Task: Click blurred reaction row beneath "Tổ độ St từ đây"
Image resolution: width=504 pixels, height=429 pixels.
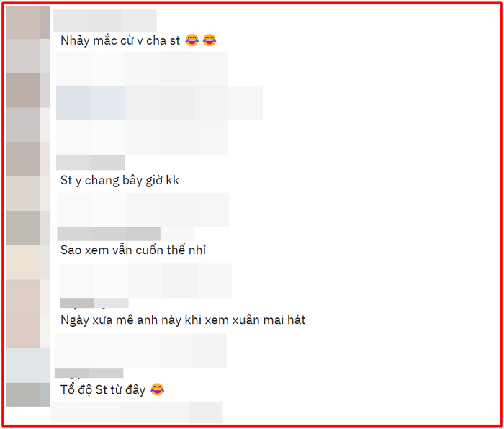Action: pyautogui.click(x=137, y=412)
